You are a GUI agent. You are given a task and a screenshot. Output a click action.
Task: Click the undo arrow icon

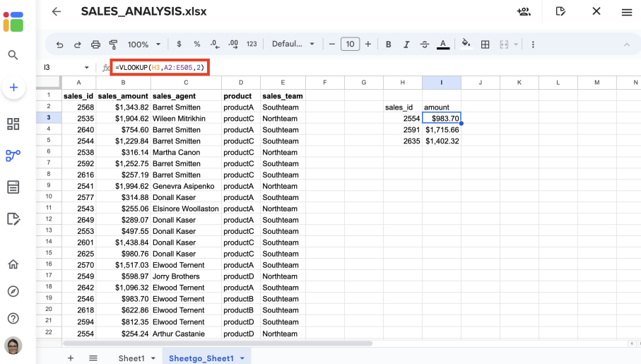pos(59,45)
